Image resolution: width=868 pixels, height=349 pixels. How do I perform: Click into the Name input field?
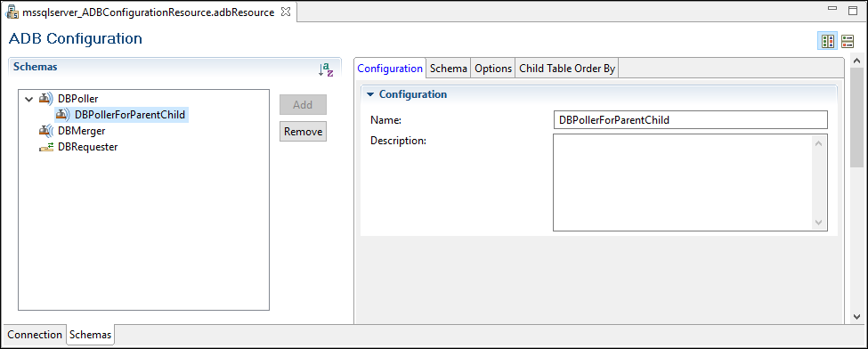[690, 119]
